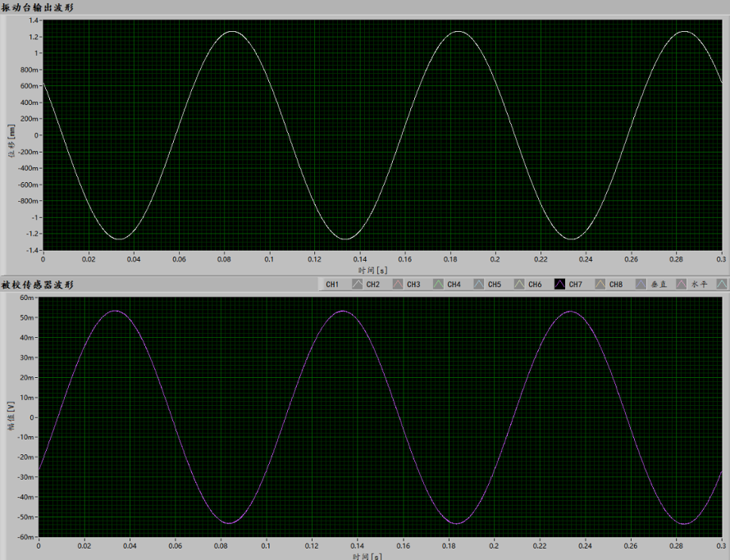Click the 位移[mm] Y-axis label

pos(11,140)
